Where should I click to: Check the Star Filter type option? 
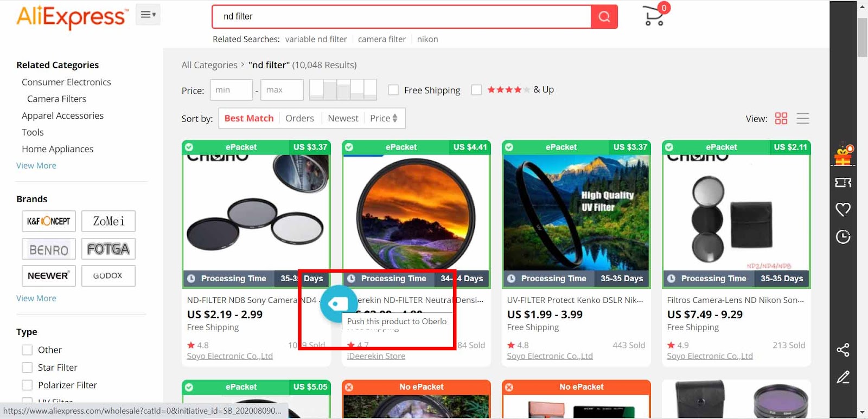pyautogui.click(x=27, y=368)
